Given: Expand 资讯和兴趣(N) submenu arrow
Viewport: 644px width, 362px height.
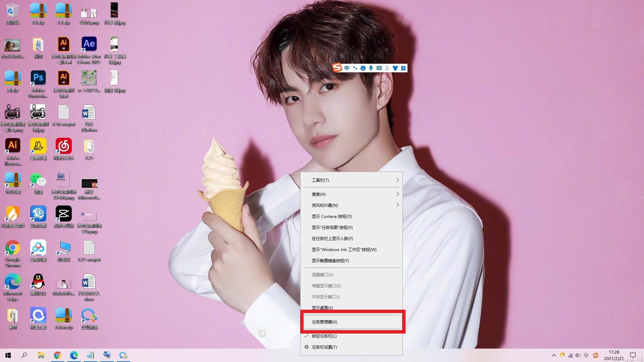Looking at the screenshot, I should pos(397,205).
